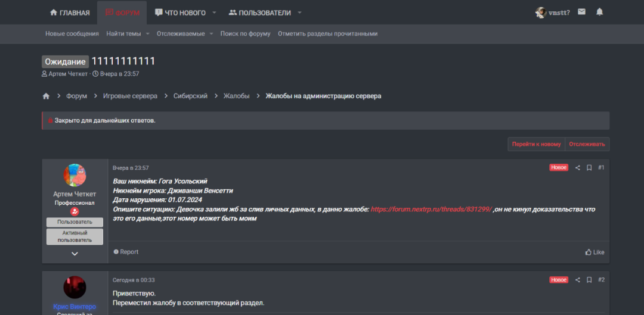The width and height of the screenshot is (644, 315).
Task: Open the Что нового dropdown arrow
Action: coord(214,13)
